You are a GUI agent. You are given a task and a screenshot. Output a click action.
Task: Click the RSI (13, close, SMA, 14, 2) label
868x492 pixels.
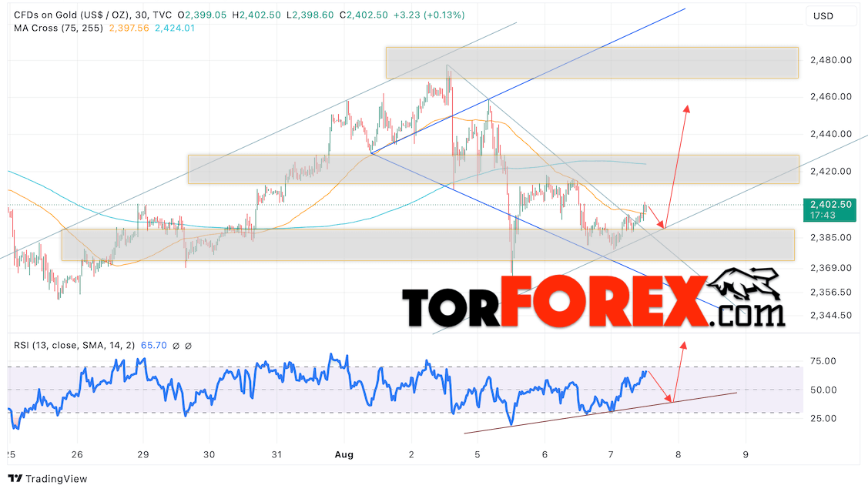[x=74, y=346]
